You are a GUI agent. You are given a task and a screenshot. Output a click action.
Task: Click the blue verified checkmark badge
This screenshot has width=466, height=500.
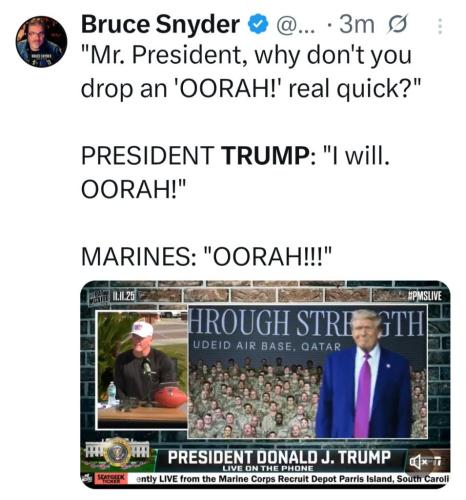(258, 24)
